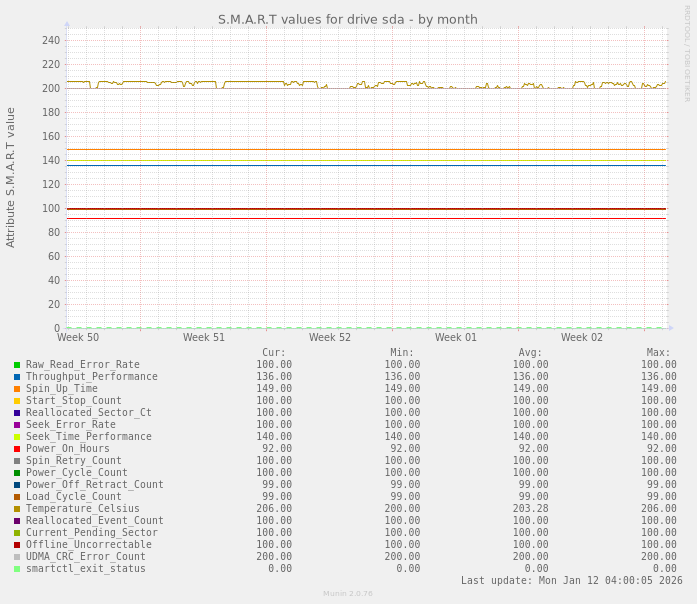Click the Week 52 x-axis label

point(330,338)
